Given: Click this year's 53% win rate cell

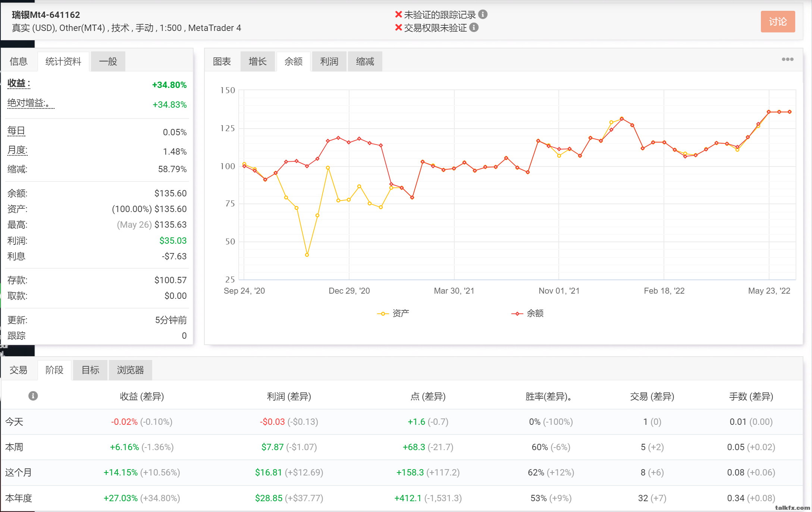Looking at the screenshot, I should pyautogui.click(x=551, y=498).
